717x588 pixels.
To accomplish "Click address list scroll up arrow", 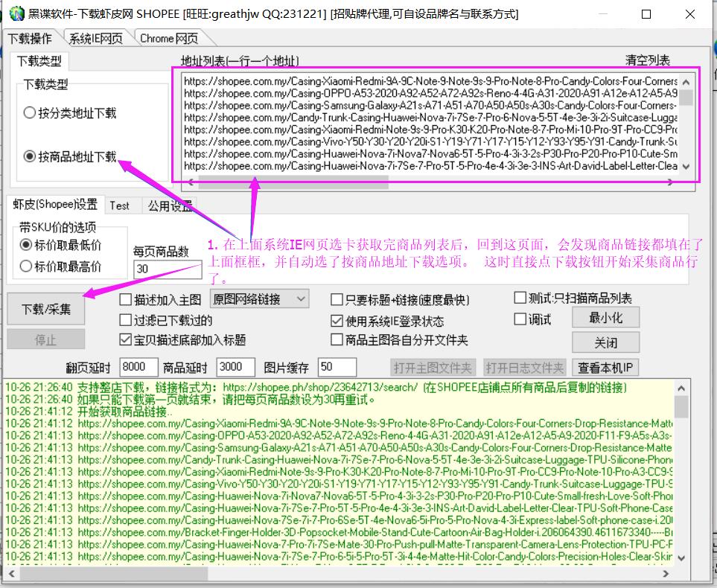I will [x=686, y=83].
